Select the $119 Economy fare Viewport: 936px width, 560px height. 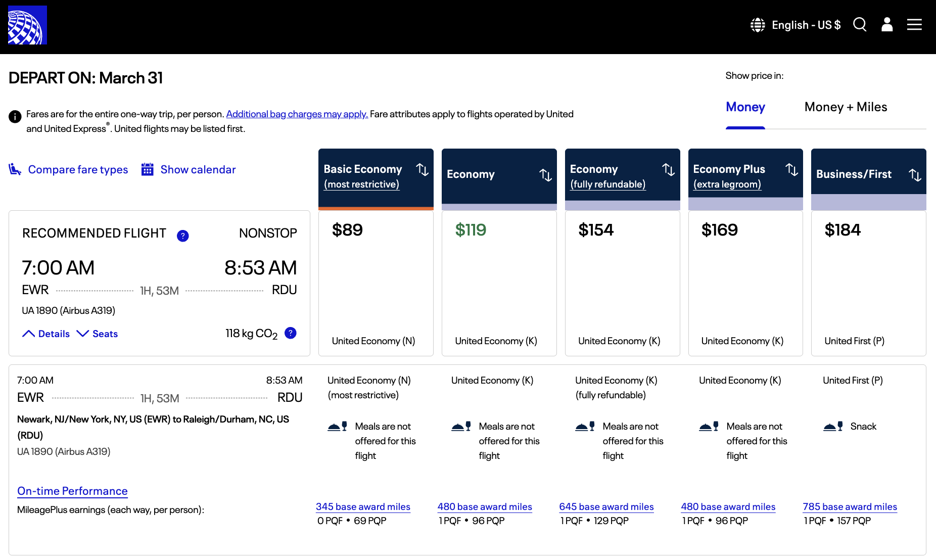click(x=499, y=283)
